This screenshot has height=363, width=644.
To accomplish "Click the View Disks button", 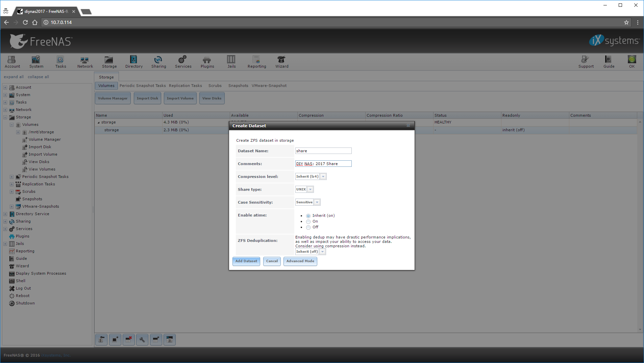I will coord(212,98).
